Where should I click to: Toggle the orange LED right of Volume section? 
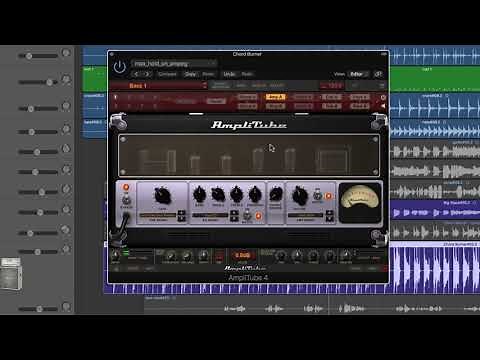pos(328,196)
